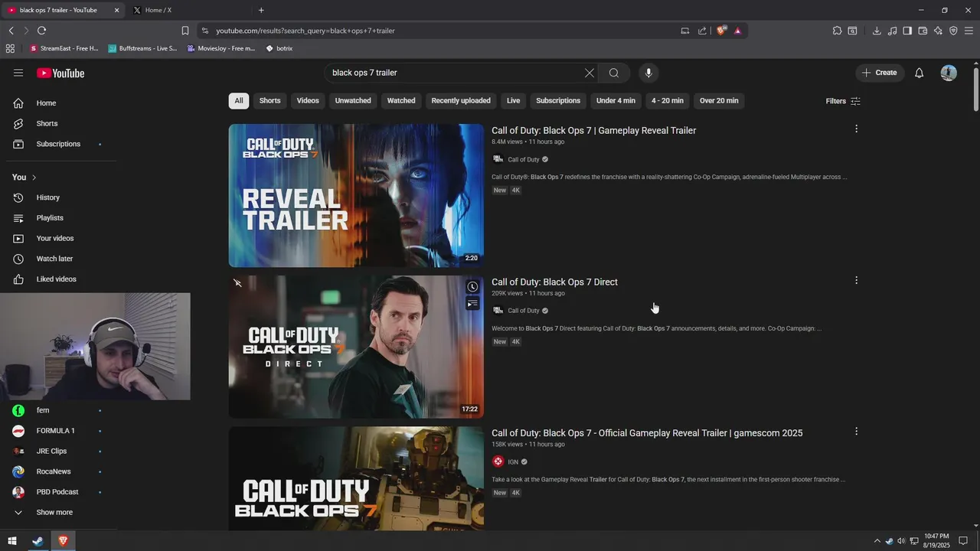
Task: Select the Unwatched filter chip
Action: tap(353, 101)
